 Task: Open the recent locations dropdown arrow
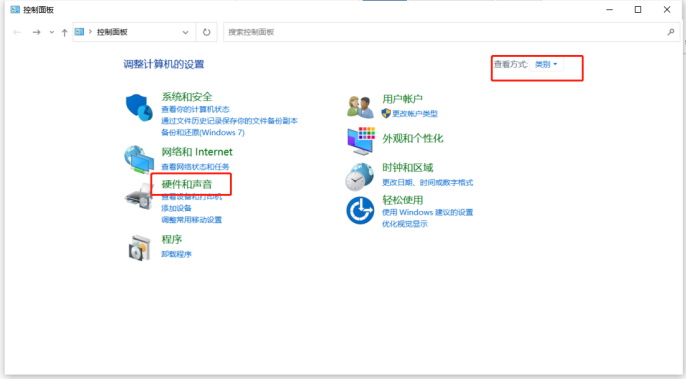52,32
